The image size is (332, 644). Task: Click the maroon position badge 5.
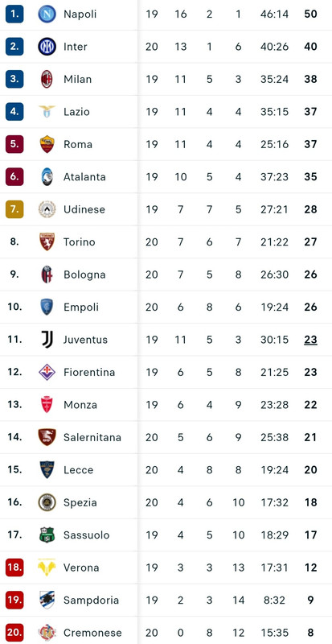(14, 144)
